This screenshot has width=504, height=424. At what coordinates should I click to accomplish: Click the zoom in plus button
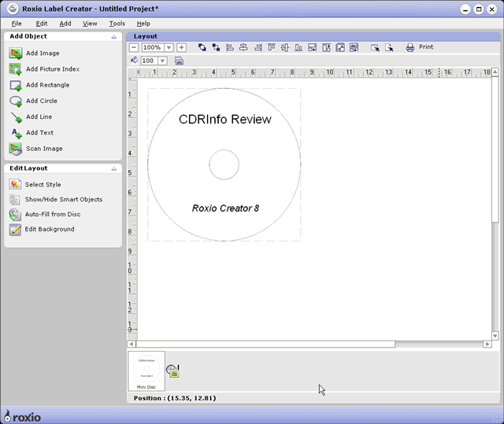tap(181, 47)
